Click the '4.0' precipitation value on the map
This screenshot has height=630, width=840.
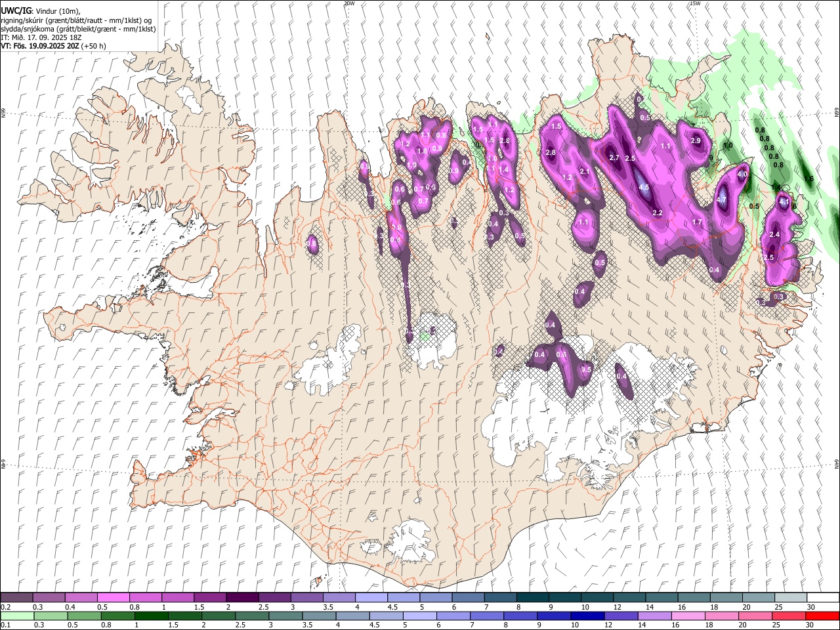click(742, 175)
